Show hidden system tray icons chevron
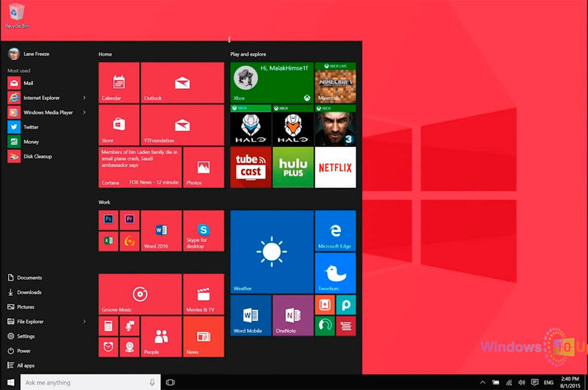This screenshot has height=390, width=588. click(x=483, y=383)
